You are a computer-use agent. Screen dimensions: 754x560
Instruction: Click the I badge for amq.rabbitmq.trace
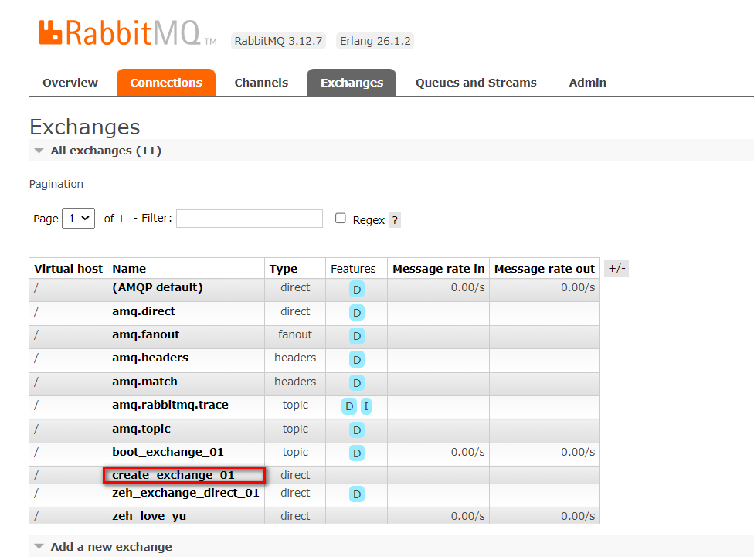pyautogui.click(x=365, y=406)
